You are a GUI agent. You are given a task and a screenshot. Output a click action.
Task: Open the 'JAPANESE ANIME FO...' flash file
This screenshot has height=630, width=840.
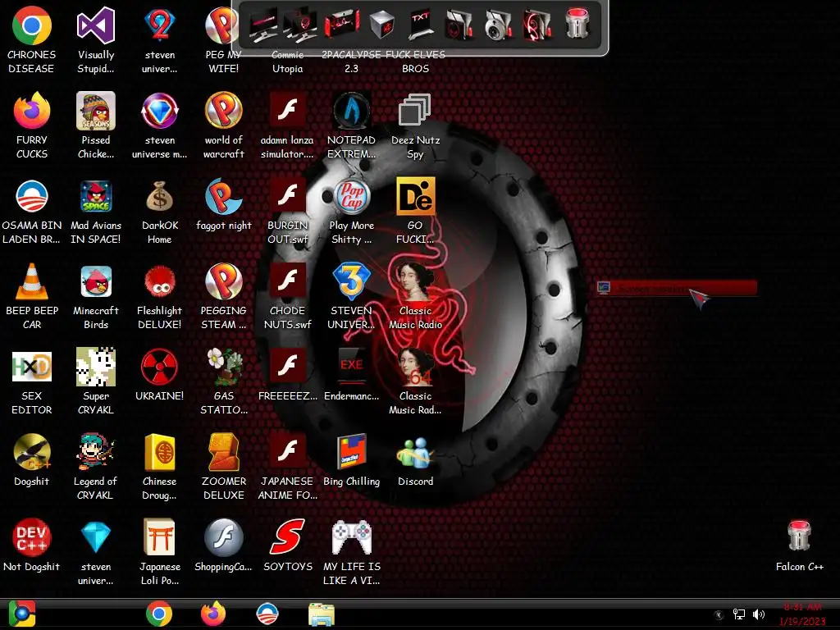click(x=288, y=452)
